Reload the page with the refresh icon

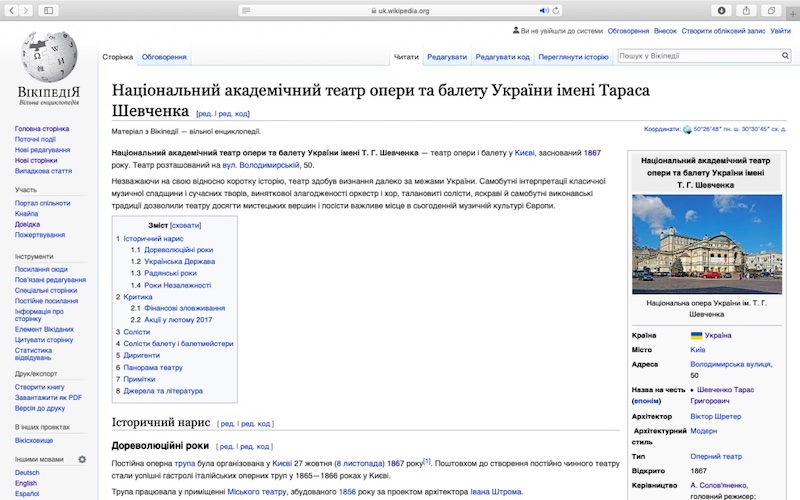[x=556, y=10]
